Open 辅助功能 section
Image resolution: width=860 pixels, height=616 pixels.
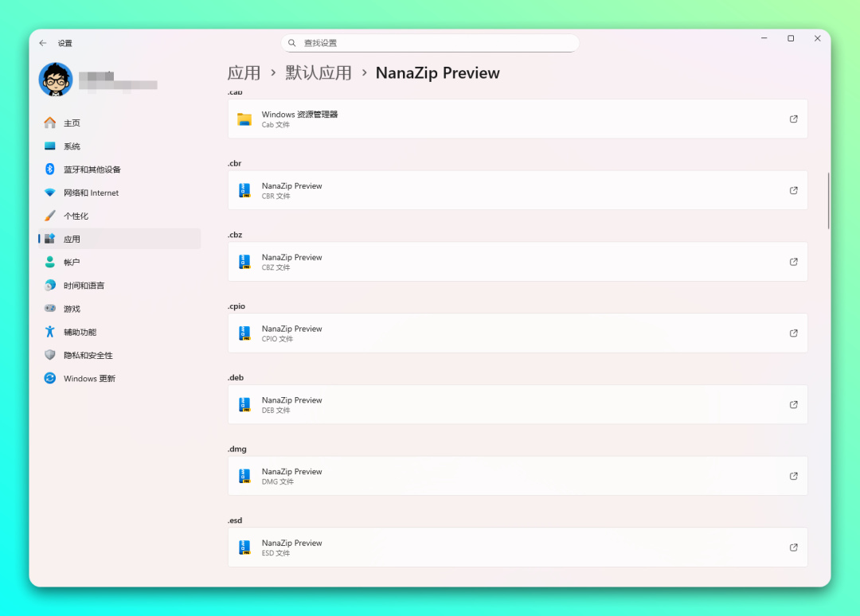[119, 332]
